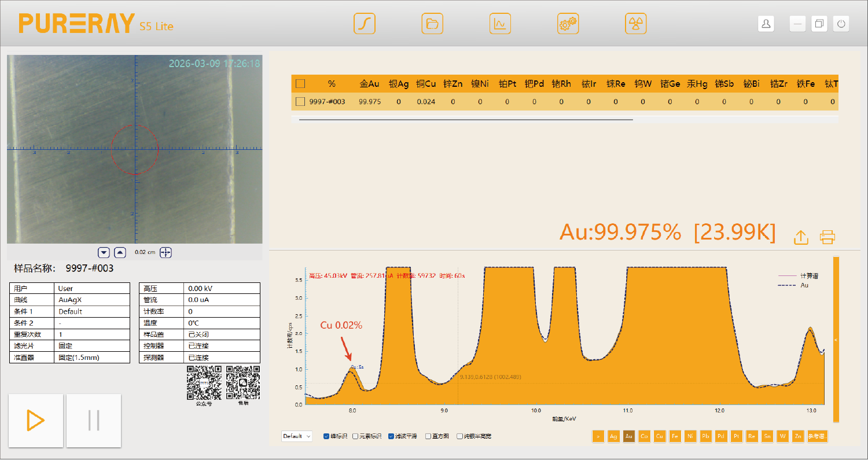This screenshot has height=460, width=868.
Task: Click the 参考谱 reference spectrum button
Action: point(817,436)
